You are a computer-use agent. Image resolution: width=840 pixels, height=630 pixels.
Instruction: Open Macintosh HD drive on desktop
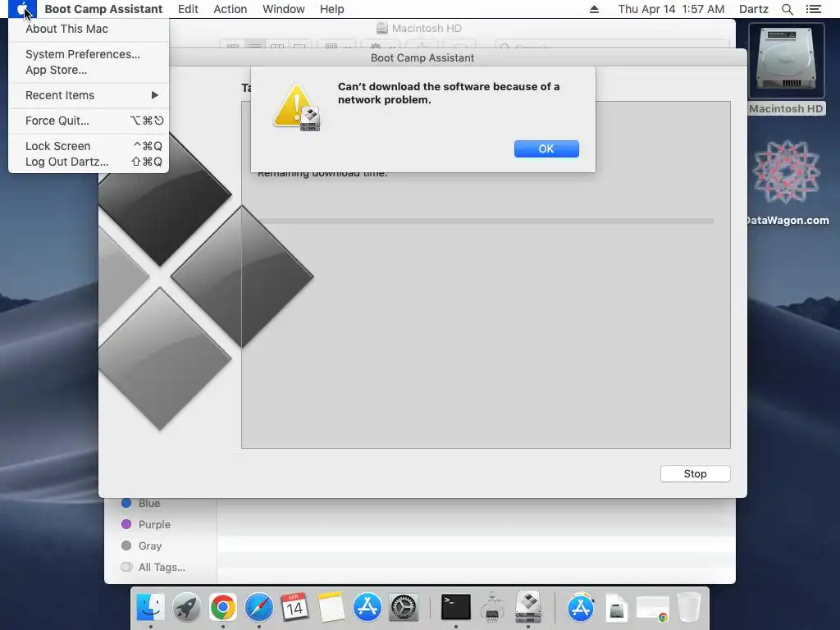(786, 69)
